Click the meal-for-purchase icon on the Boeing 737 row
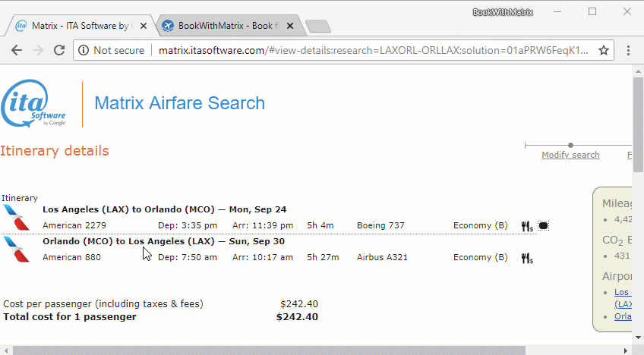Screen dimensions: 644x355 pyautogui.click(x=526, y=226)
